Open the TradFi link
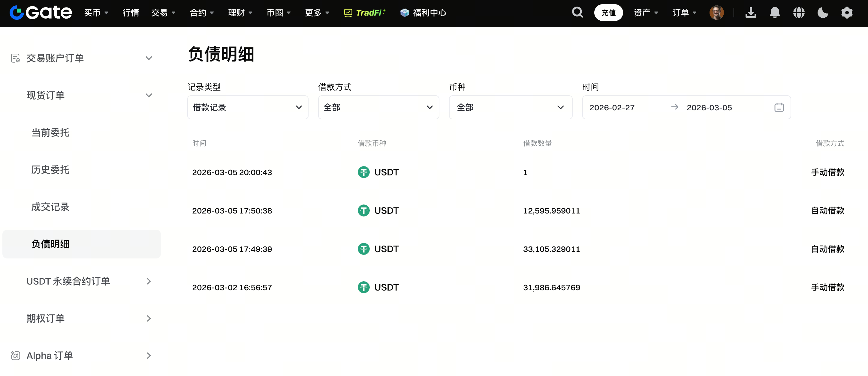Image resolution: width=868 pixels, height=376 pixels. [365, 13]
